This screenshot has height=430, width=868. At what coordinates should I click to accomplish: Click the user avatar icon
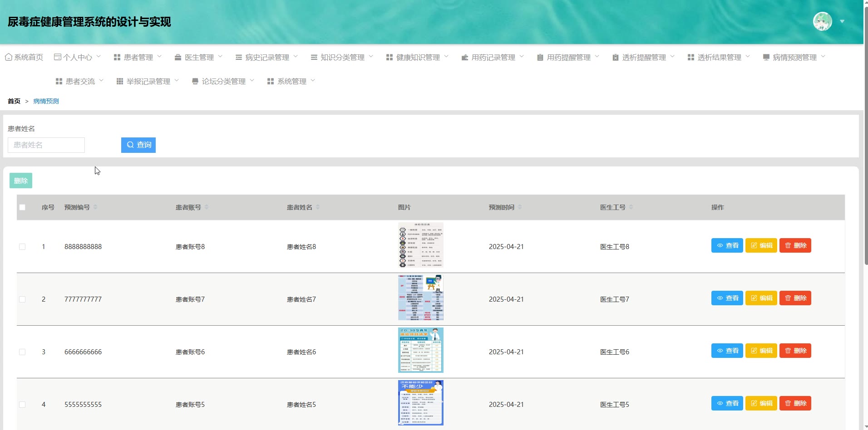[822, 21]
